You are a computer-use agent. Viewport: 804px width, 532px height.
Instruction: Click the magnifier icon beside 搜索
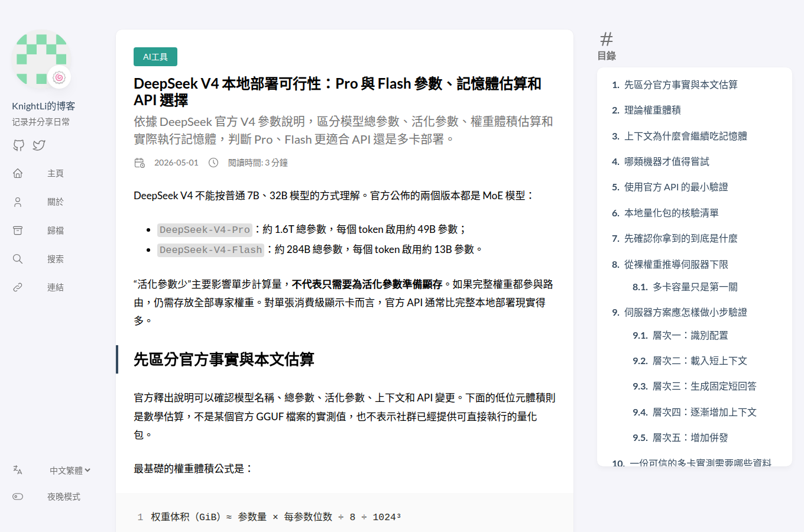[x=18, y=259]
